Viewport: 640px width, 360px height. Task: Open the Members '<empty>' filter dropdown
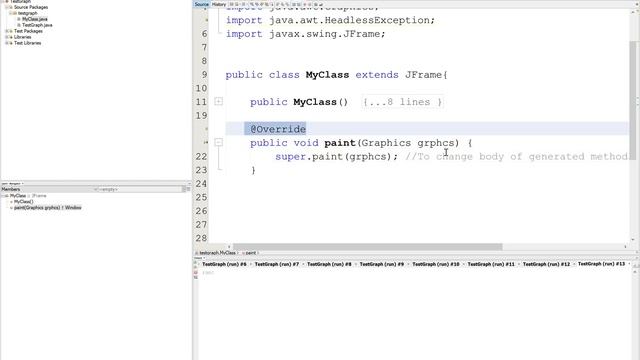coord(139,189)
